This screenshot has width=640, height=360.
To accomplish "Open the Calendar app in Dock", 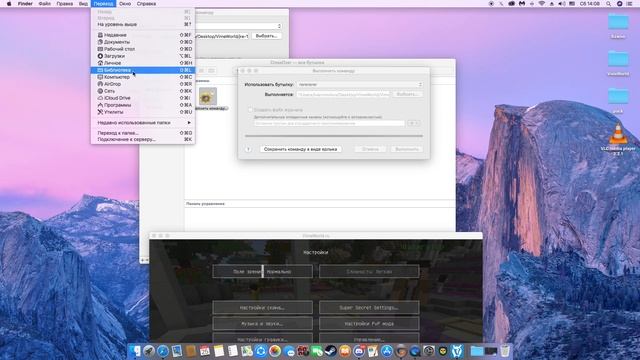I will coord(205,351).
